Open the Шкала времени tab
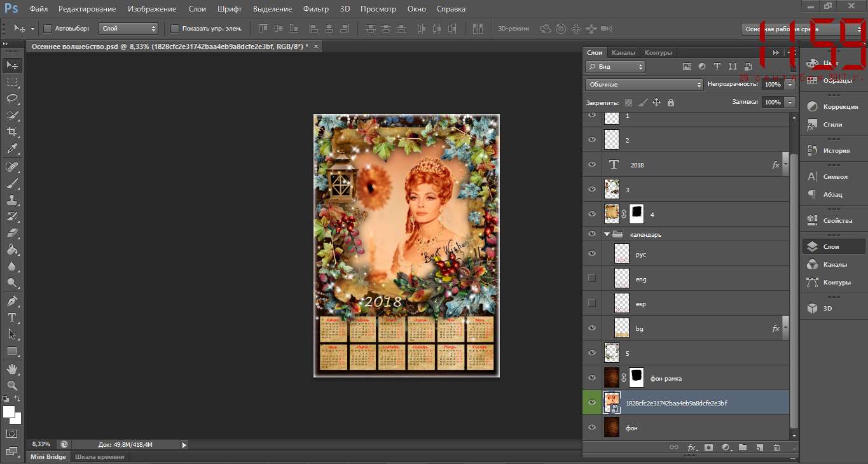This screenshot has height=464, width=868. click(99, 457)
